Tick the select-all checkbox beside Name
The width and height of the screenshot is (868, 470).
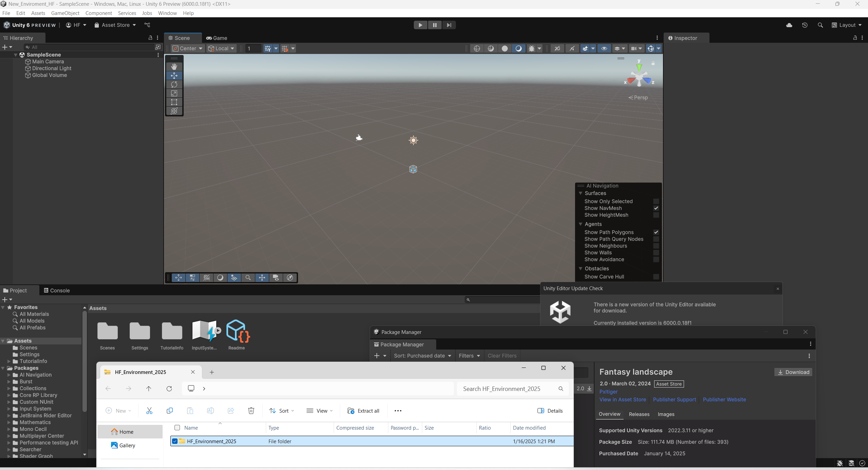click(x=177, y=428)
